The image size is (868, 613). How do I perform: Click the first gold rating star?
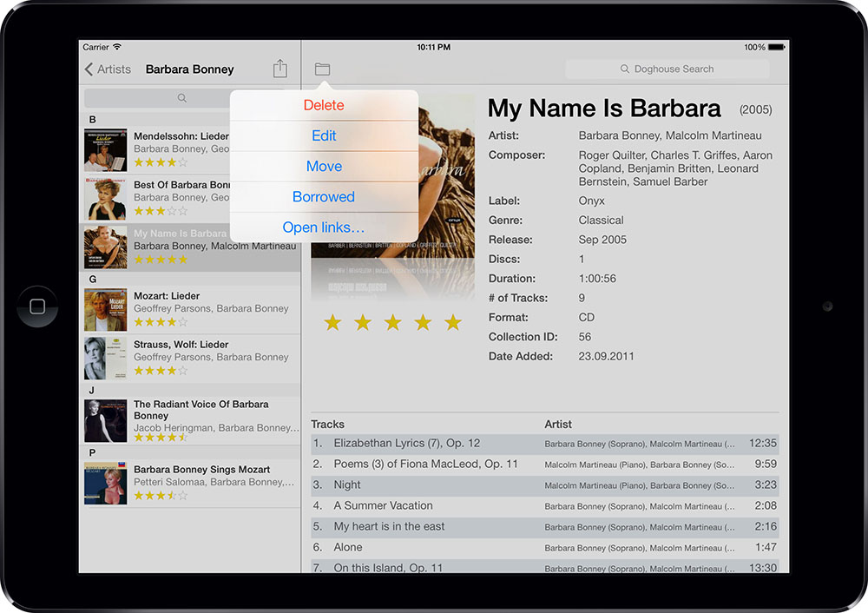click(332, 323)
